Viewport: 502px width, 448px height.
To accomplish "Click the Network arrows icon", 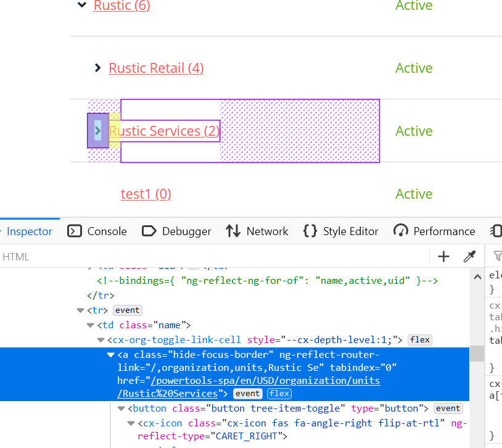I will click(233, 231).
